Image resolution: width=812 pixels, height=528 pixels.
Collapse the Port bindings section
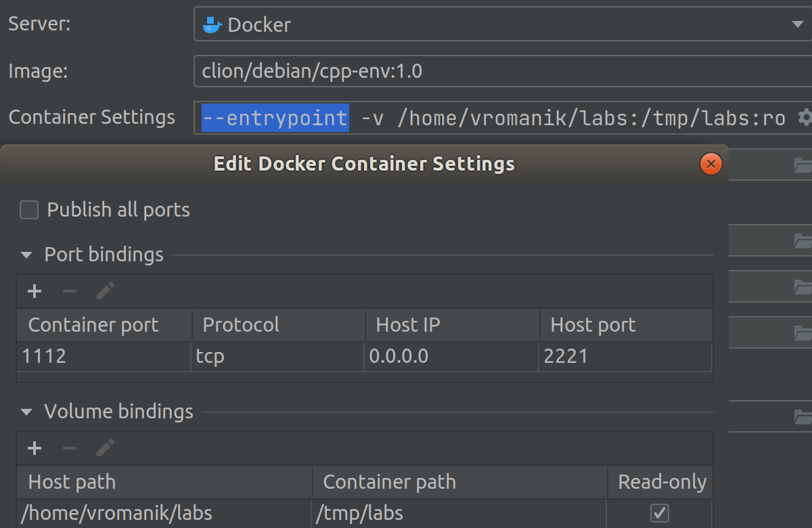(26, 256)
